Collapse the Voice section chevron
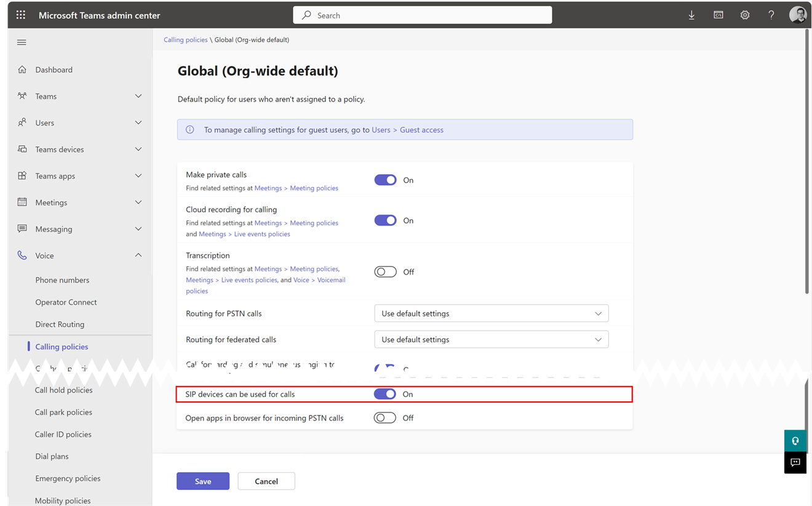Viewport: 812px width, 506px height. click(138, 255)
